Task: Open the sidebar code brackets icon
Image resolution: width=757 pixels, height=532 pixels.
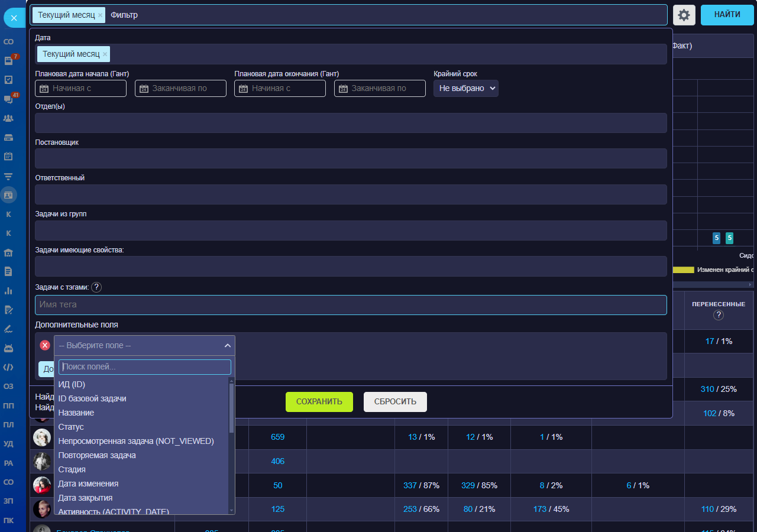Action: pos(9,367)
